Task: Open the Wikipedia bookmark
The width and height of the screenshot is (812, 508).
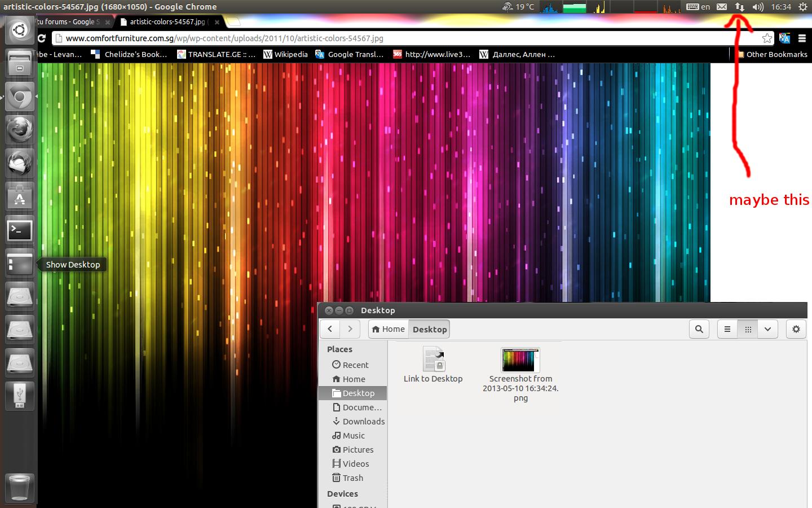Action: click(285, 54)
